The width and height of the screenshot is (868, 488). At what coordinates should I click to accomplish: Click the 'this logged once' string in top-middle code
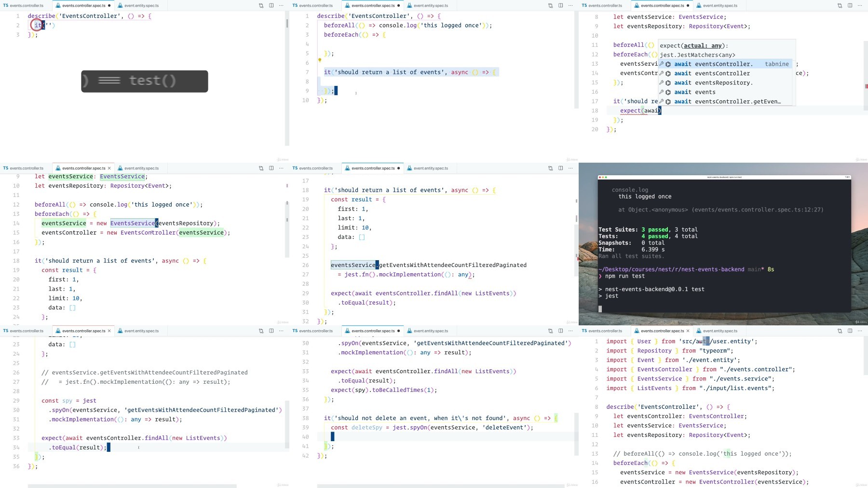(x=452, y=26)
